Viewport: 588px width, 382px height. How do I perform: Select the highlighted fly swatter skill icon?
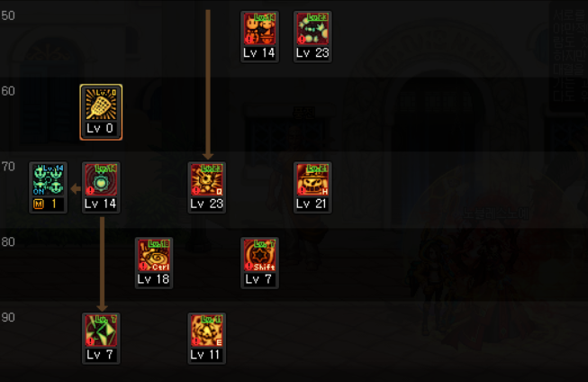coord(101,105)
